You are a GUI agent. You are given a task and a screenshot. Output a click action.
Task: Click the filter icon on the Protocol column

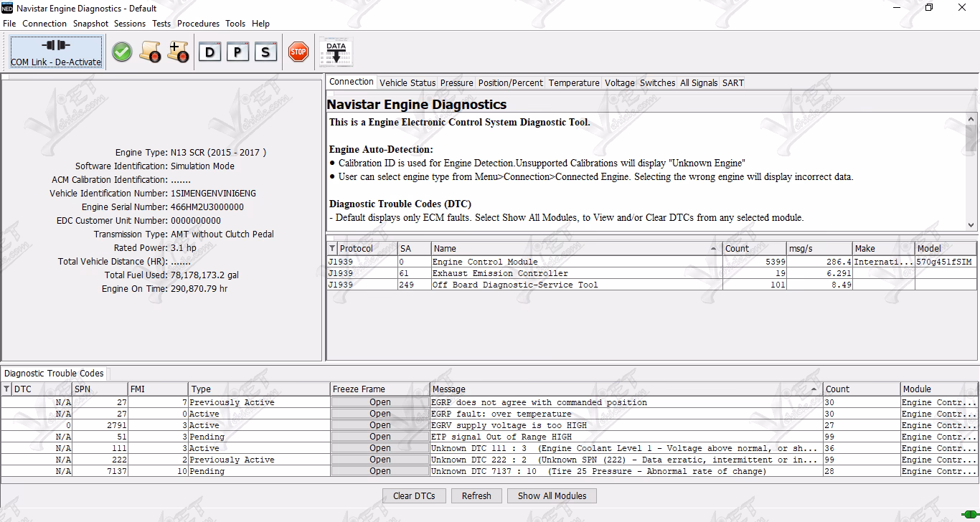pyautogui.click(x=331, y=247)
